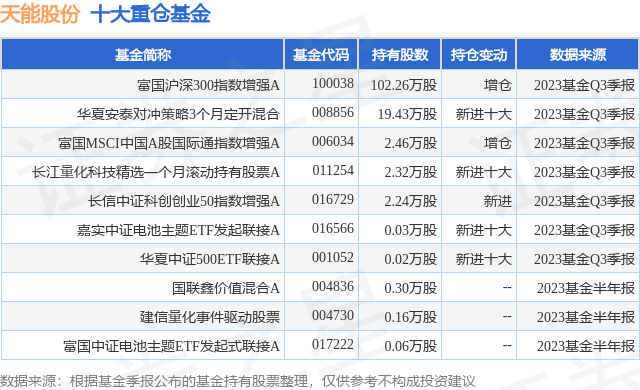Select the 基金简称 column header

pos(143,55)
